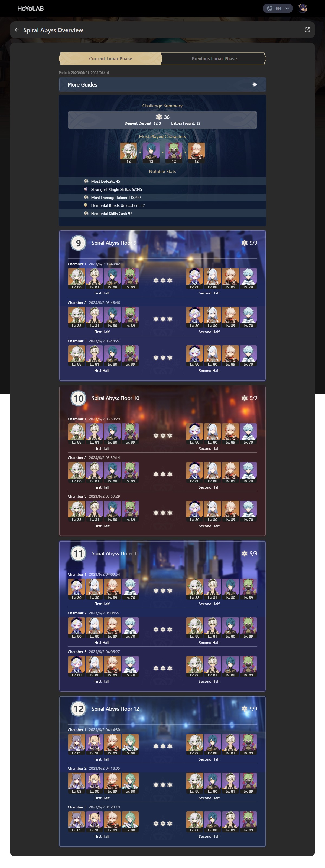325x868 pixels.
Task: Select the fourth Most Played Characters portrait
Action: (x=196, y=153)
